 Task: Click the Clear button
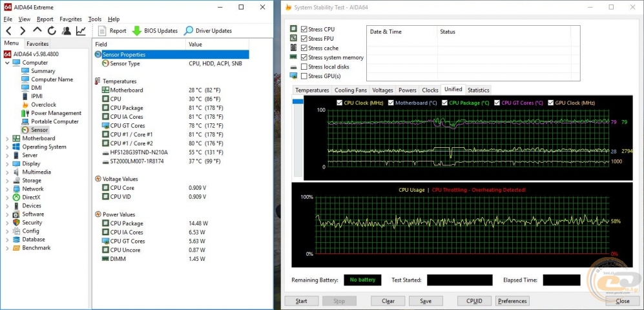[388, 301]
